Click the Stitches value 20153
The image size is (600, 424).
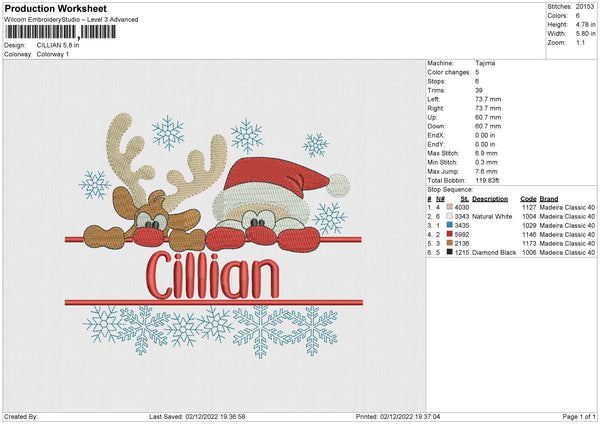pos(585,7)
